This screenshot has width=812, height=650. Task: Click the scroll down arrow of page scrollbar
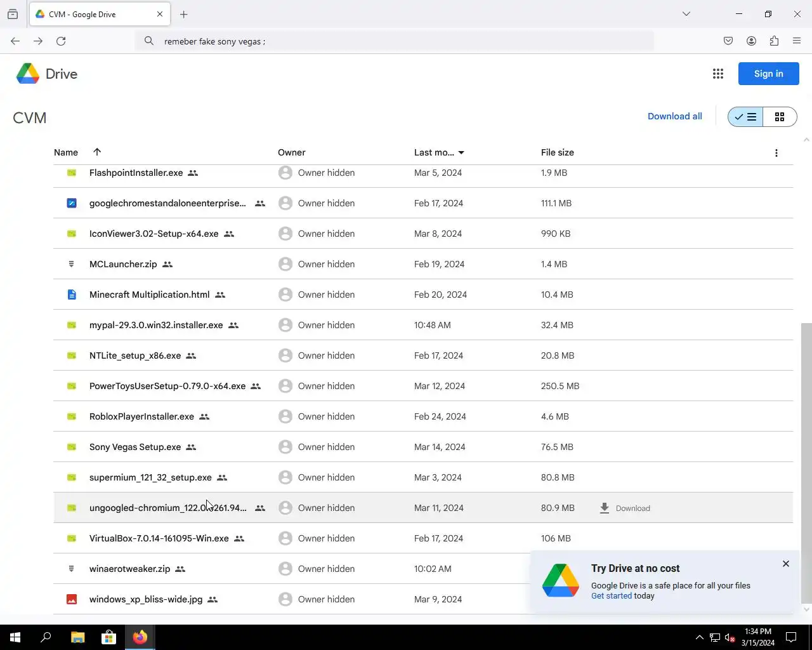tap(806, 609)
